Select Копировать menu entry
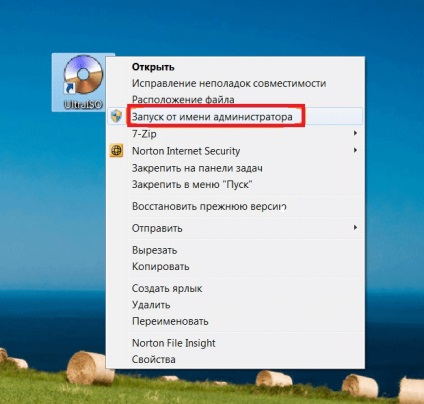 (161, 267)
